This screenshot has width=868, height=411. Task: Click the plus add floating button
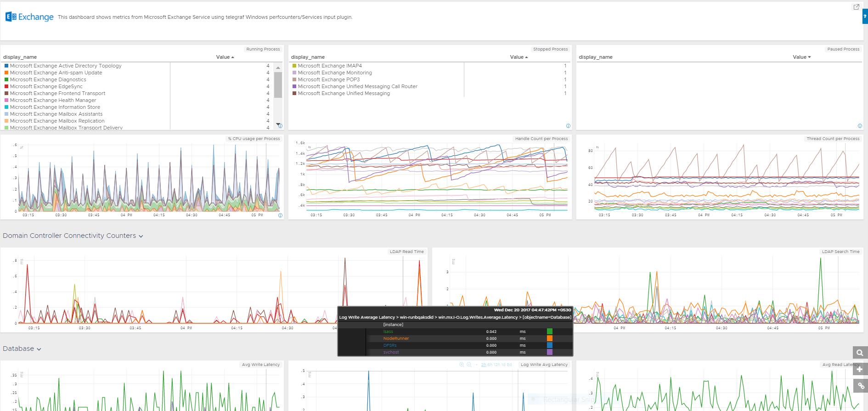pyautogui.click(x=860, y=369)
